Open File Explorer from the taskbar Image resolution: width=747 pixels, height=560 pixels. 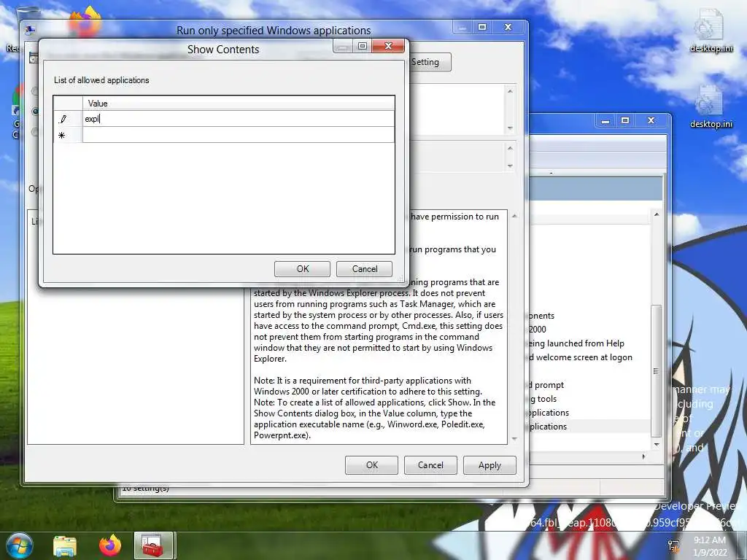(x=65, y=545)
